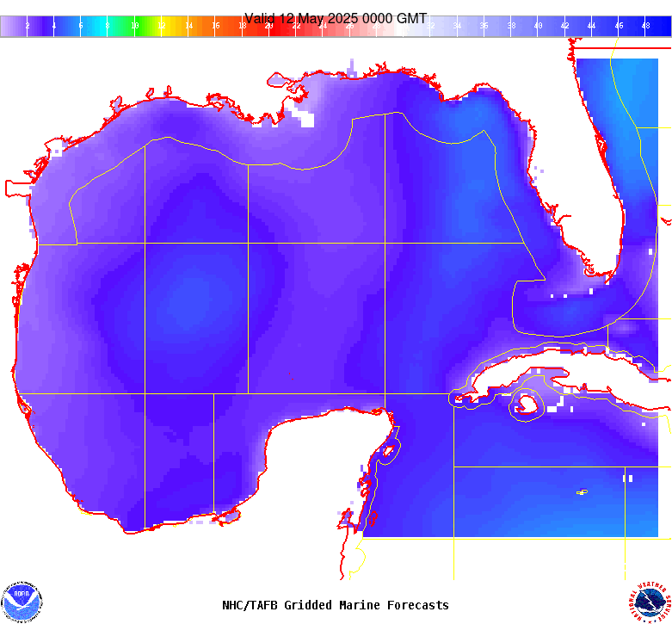Select the 40 value on the legend
The image size is (672, 624).
(x=539, y=26)
